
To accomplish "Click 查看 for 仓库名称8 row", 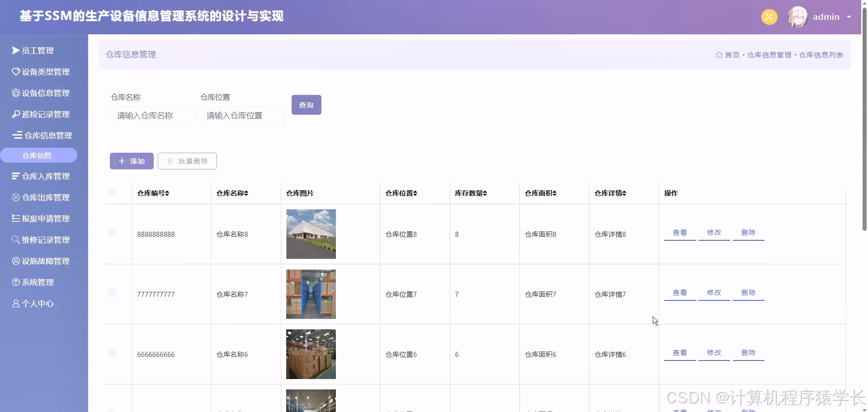I will coord(680,233).
